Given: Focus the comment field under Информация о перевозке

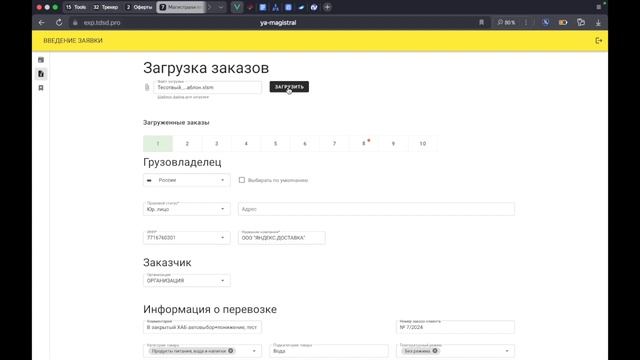Looking at the screenshot, I should point(202,327).
